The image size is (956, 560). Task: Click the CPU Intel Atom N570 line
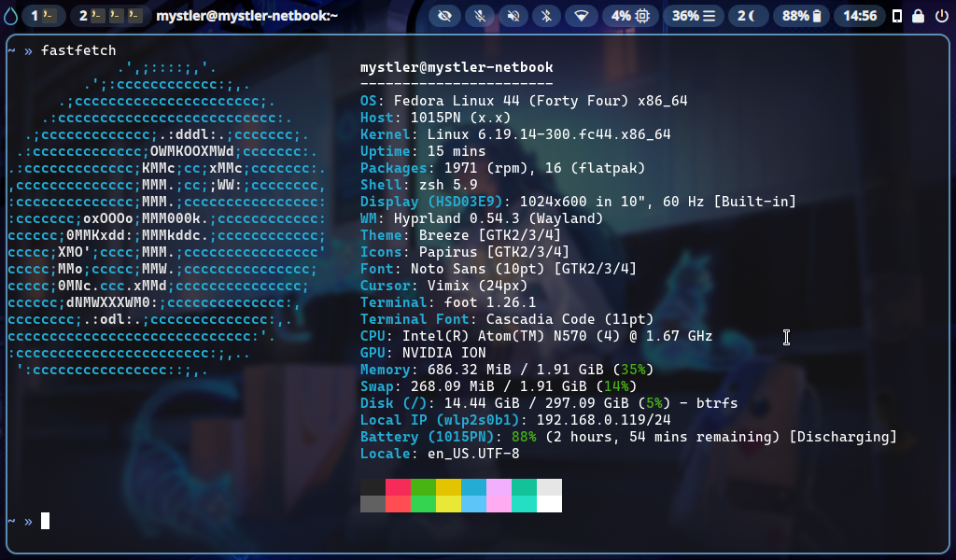[536, 336]
